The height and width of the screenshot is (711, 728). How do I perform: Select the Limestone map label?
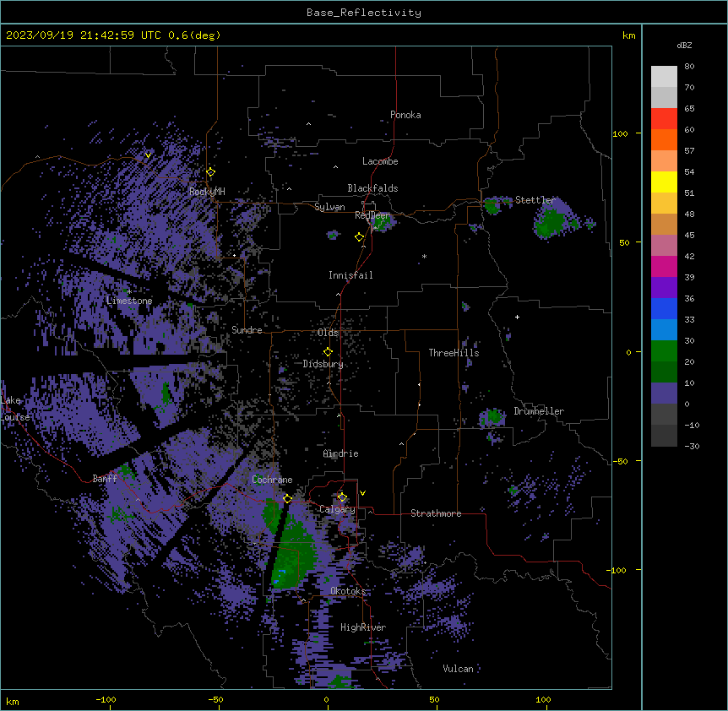(129, 301)
